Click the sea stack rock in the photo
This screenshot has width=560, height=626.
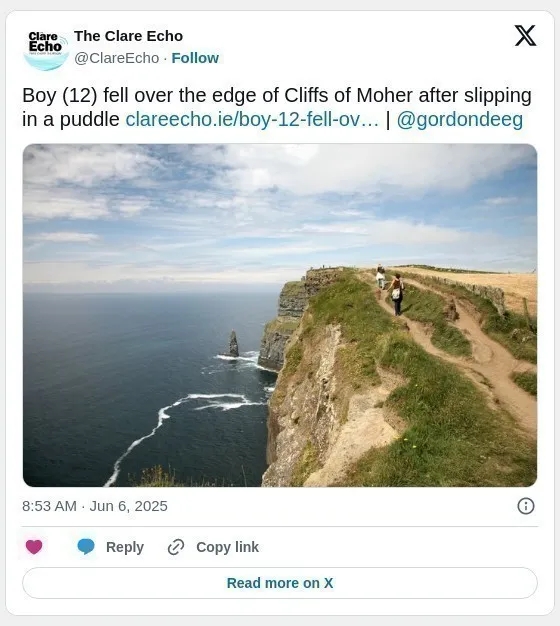233,343
